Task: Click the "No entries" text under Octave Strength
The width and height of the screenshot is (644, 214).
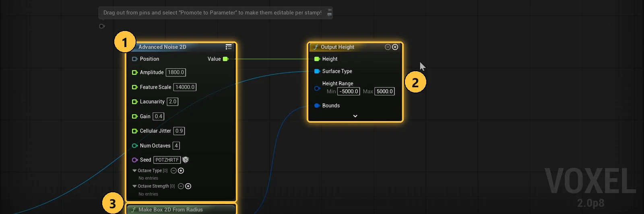Action: tap(148, 194)
